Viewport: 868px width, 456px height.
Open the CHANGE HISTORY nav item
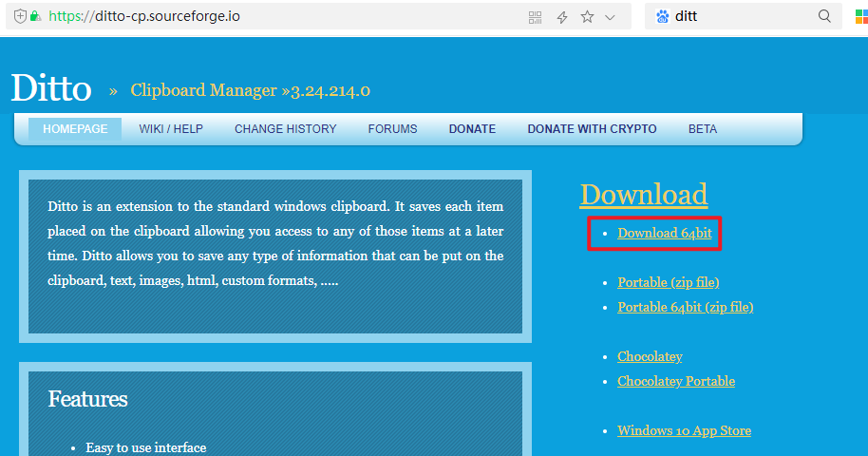coord(286,129)
